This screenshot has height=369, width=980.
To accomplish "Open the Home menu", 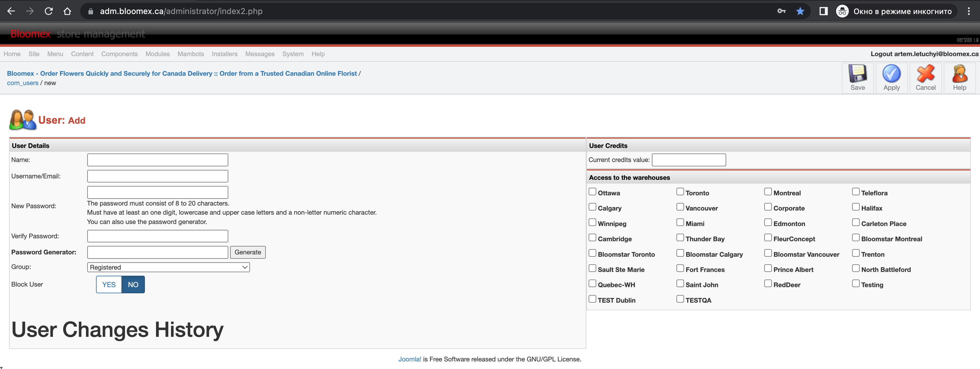I will click(x=12, y=54).
